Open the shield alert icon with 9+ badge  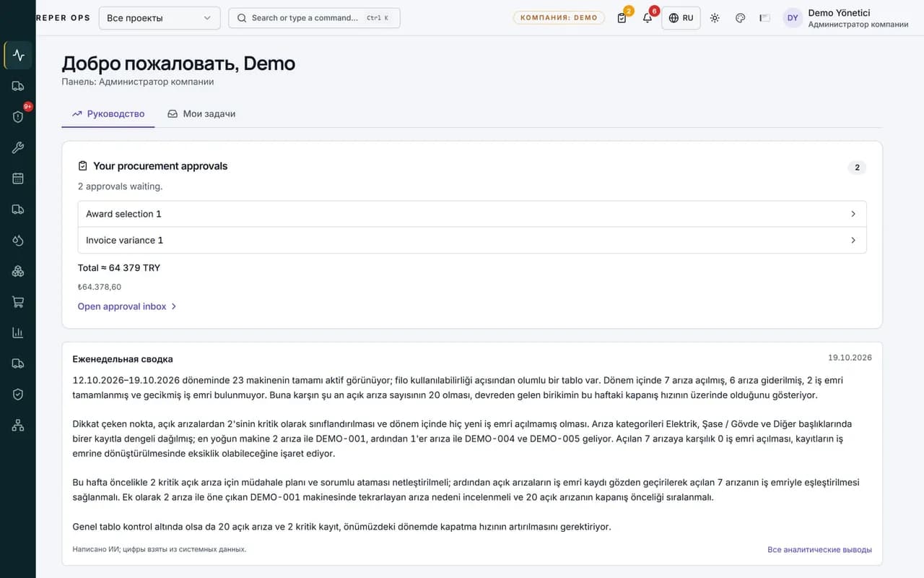click(x=18, y=116)
